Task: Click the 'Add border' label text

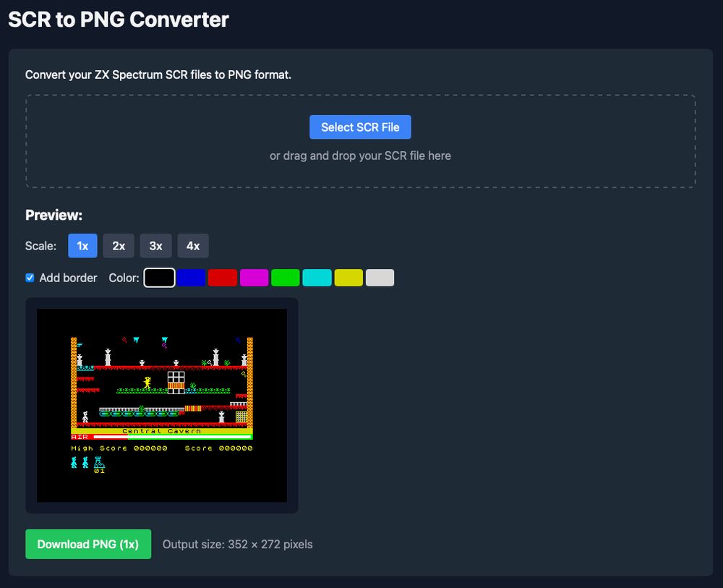Action: point(68,278)
